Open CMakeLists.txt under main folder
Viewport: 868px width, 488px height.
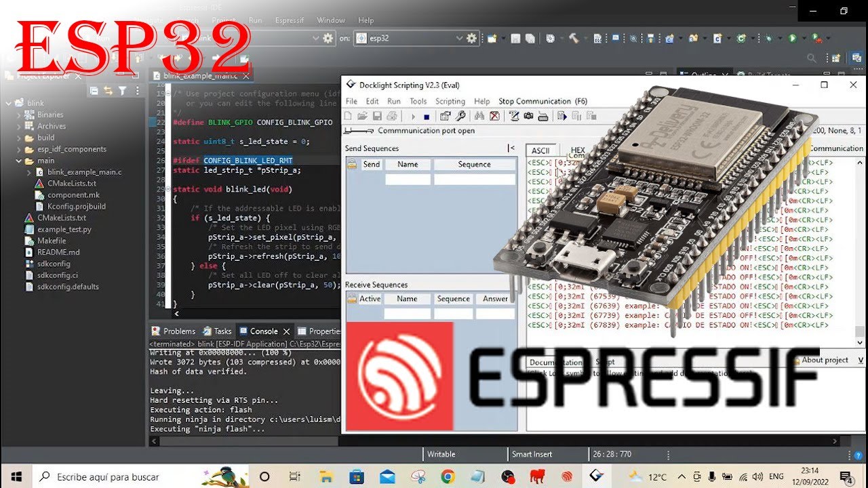tap(71, 184)
